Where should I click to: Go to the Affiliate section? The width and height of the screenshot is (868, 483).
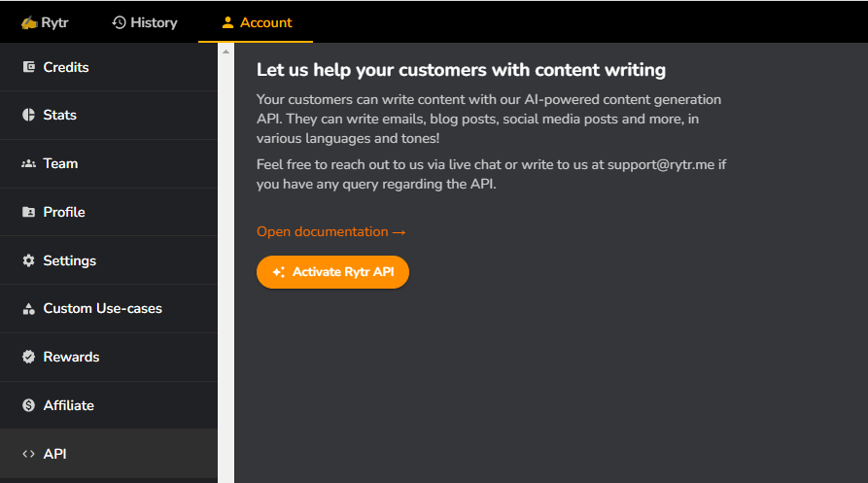[68, 405]
